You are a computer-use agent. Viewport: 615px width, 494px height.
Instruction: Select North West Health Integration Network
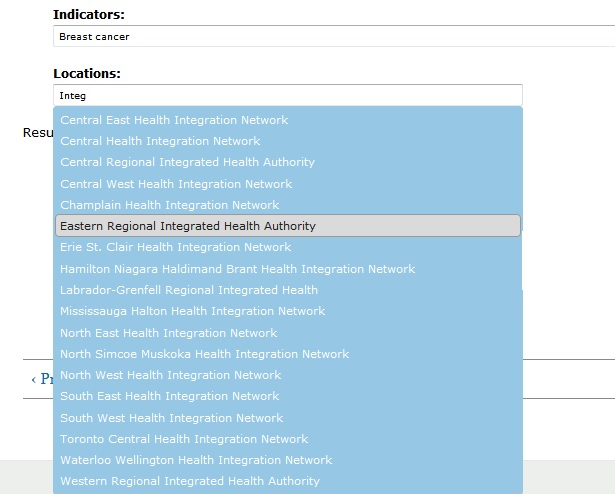[x=170, y=375]
